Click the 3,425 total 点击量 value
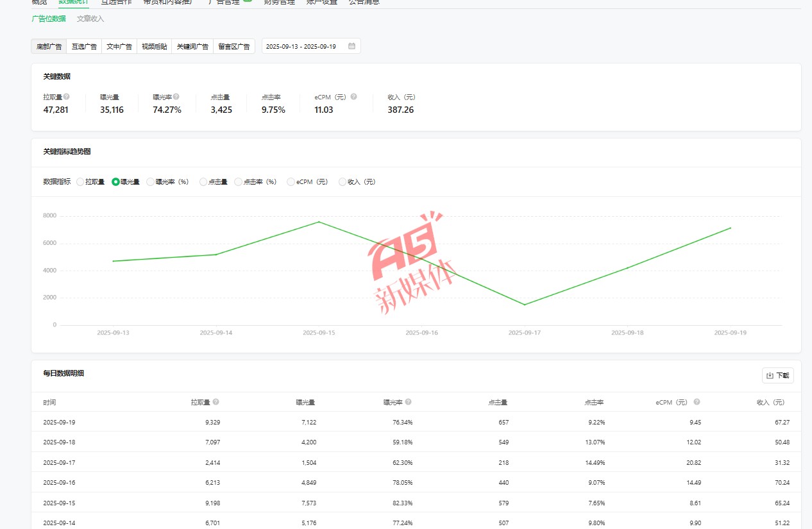The image size is (812, 529). coord(221,110)
